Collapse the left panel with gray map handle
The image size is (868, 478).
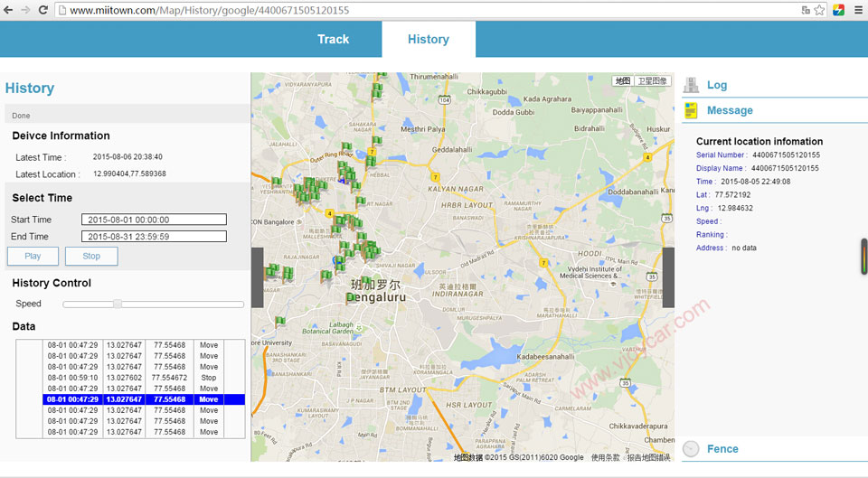click(258, 277)
